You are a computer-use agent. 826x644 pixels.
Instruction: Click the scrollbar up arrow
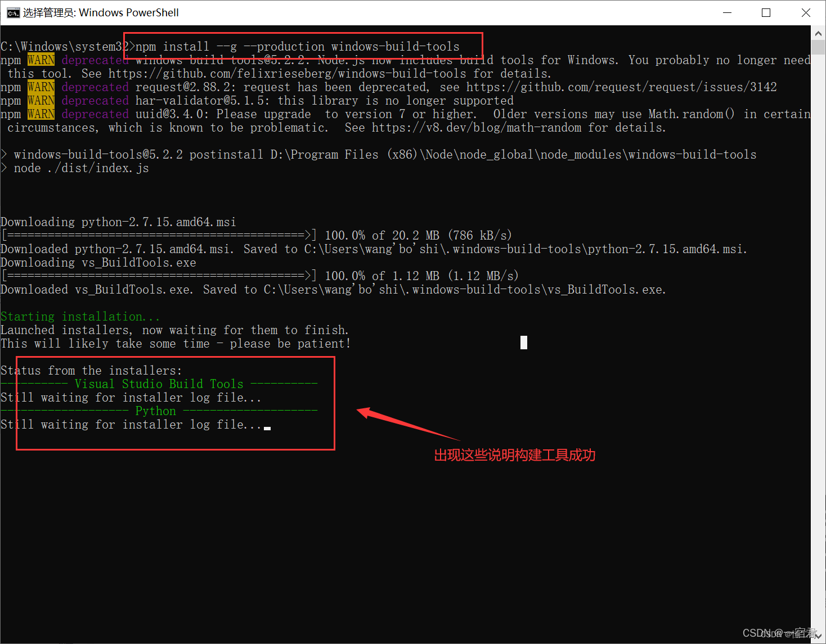tap(818, 33)
